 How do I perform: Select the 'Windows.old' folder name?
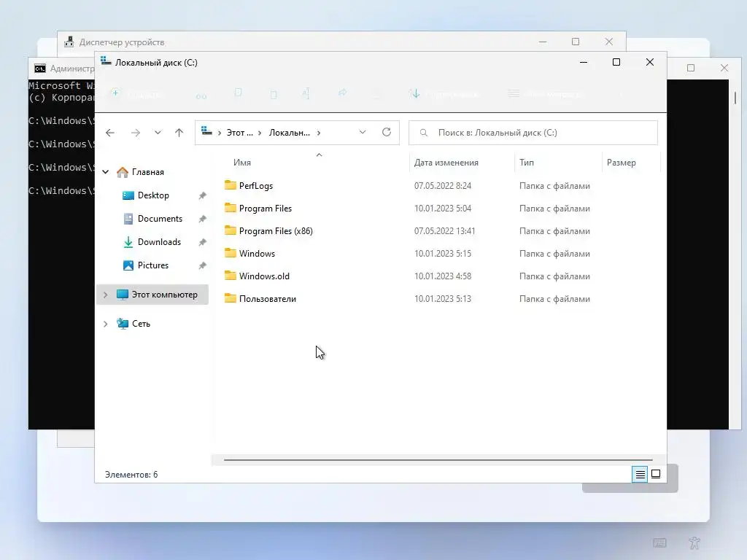coord(264,276)
